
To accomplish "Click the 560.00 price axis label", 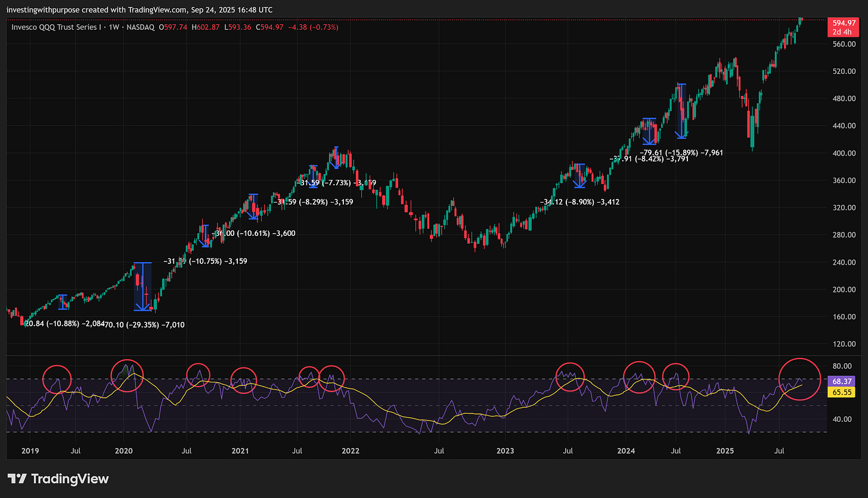I will pos(845,44).
